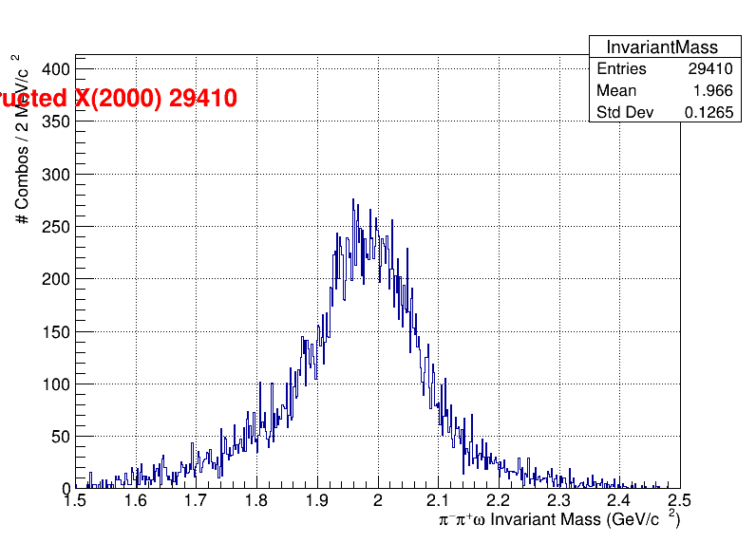Click the red X(2000) 29410 title text
This screenshot has height=543, width=756.
[118, 98]
